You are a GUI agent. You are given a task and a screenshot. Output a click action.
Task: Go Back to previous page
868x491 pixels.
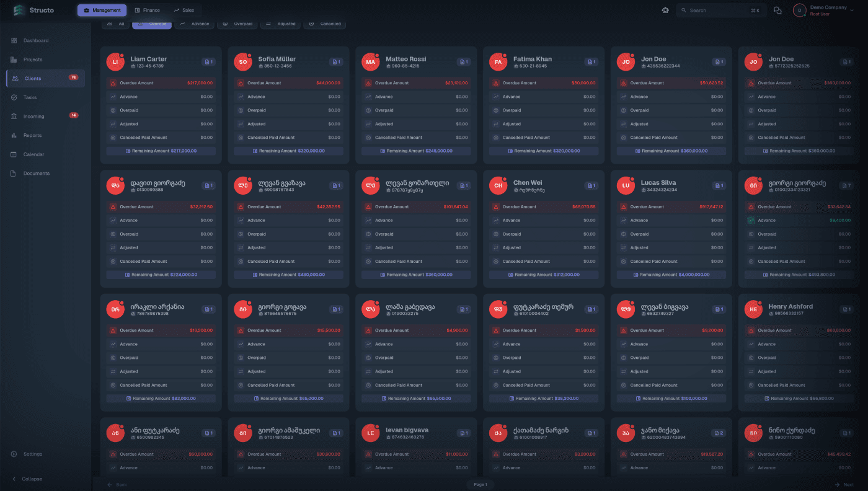point(117,484)
